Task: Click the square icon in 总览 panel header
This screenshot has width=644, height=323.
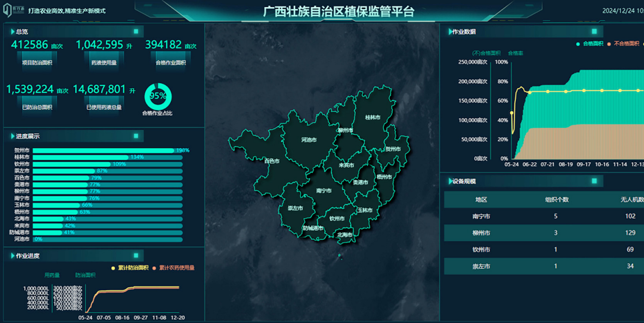Action: (136, 32)
